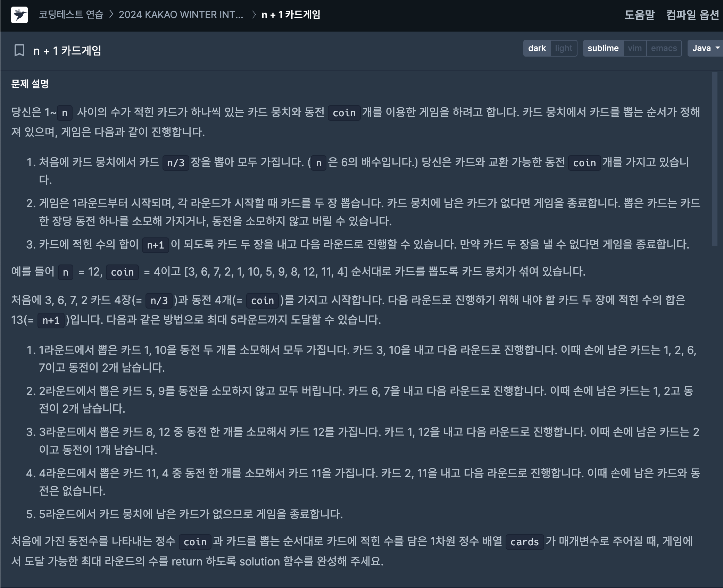Go to 코딩테스트 연습 breadcrumb link
The width and height of the screenshot is (723, 588).
[x=71, y=15]
